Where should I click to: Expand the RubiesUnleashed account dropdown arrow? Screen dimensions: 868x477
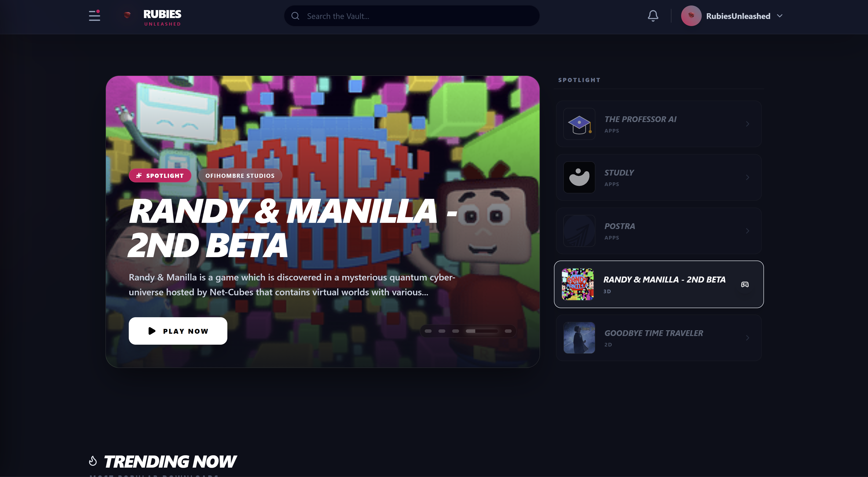tap(779, 16)
